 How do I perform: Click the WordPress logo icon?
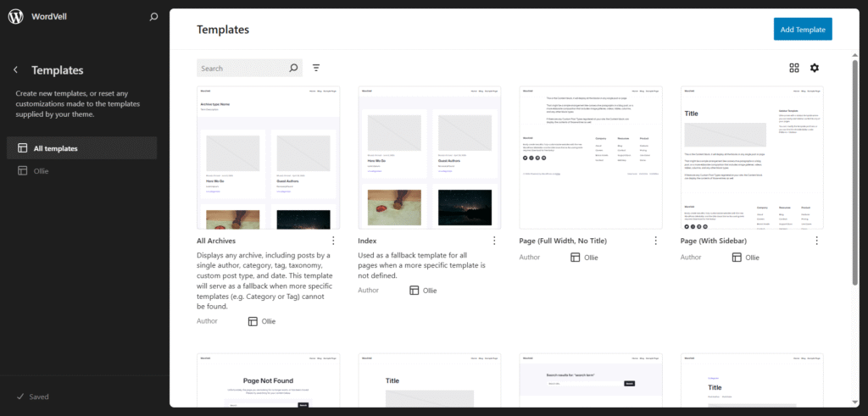(x=15, y=17)
